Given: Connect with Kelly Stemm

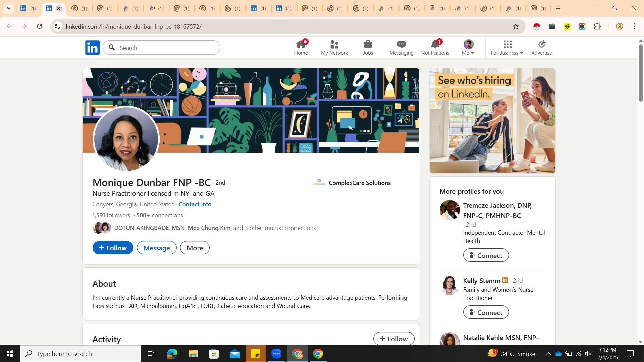Looking at the screenshot, I should click(x=486, y=312).
